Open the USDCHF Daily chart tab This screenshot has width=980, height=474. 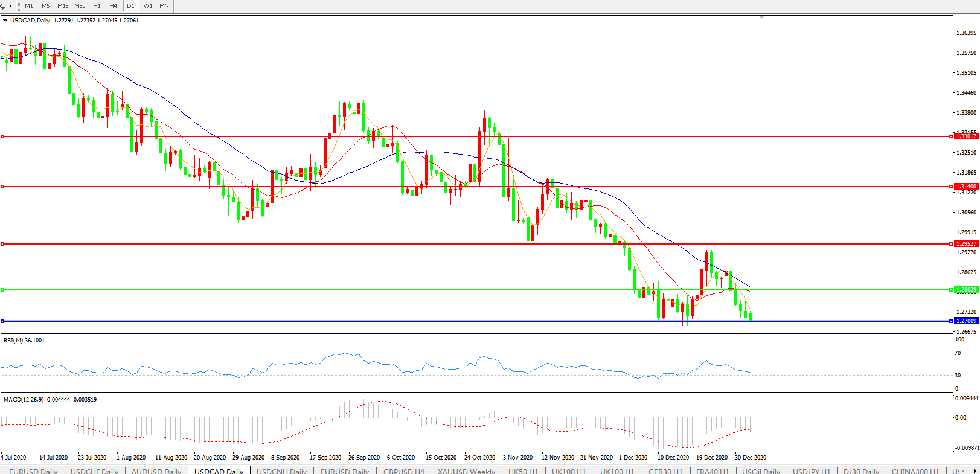tap(94, 470)
